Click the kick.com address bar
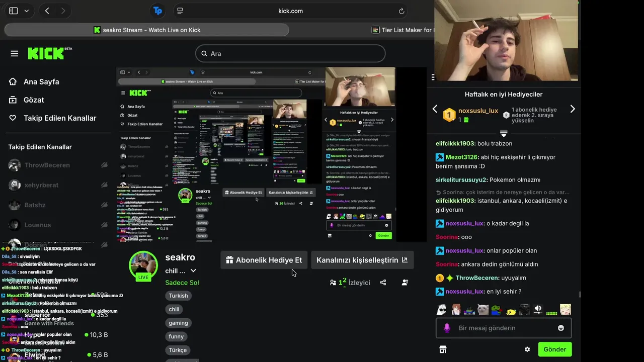This screenshot has width=644, height=362. [x=290, y=11]
